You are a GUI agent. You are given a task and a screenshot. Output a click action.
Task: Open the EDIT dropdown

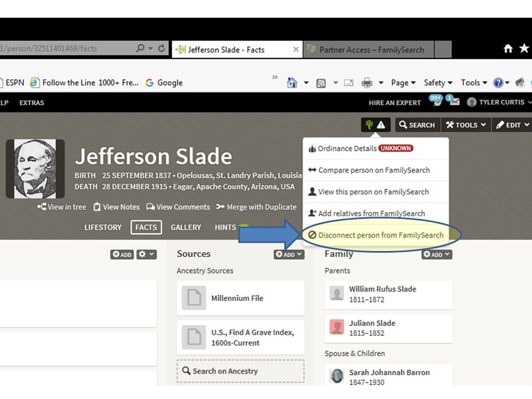point(511,125)
